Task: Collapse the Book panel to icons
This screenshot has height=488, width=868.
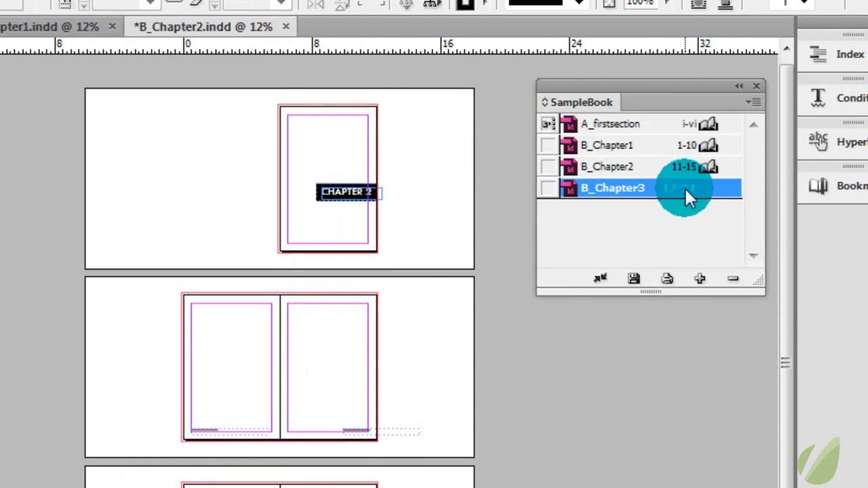Action: pyautogui.click(x=738, y=86)
